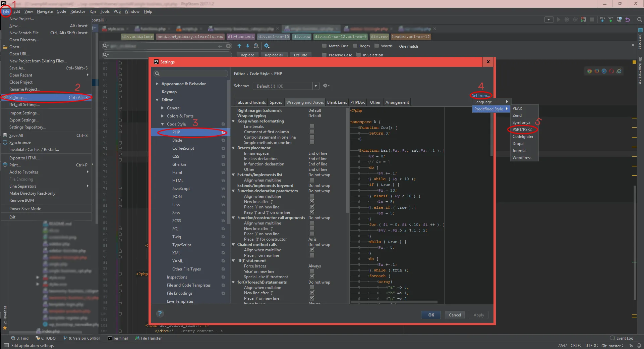Click the Stop square toolbar icon
Viewport: 644px width, 349px height.
[x=592, y=19]
